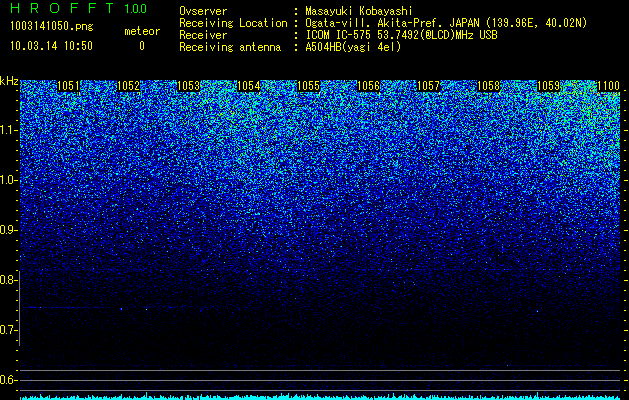Screen dimensions: 629x400
Task: Click the 0.9 frequency axis label
Action: pyautogui.click(x=7, y=230)
